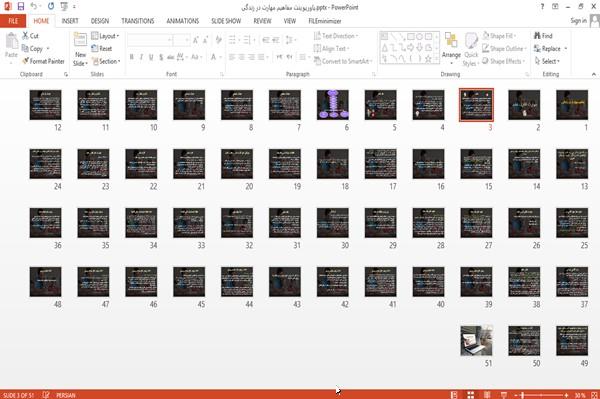Open the Section dropdown
600x399 pixels.
pyautogui.click(x=106, y=61)
